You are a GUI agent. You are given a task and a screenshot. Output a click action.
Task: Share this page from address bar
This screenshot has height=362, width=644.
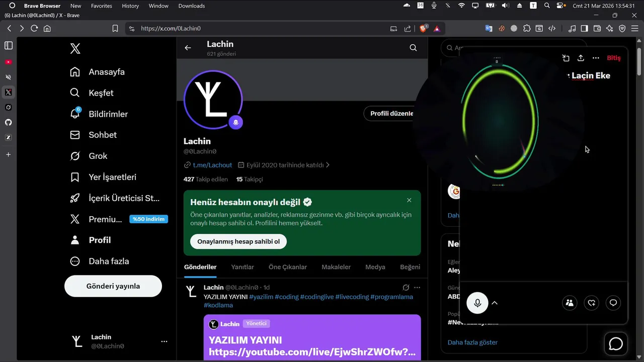[408, 29]
